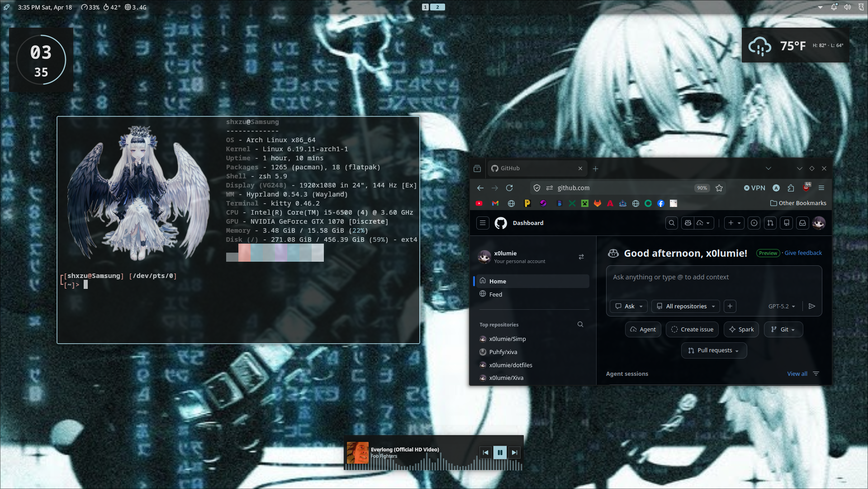Viewport: 868px width, 489px height.
Task: Click the browser back arrow
Action: (480, 188)
